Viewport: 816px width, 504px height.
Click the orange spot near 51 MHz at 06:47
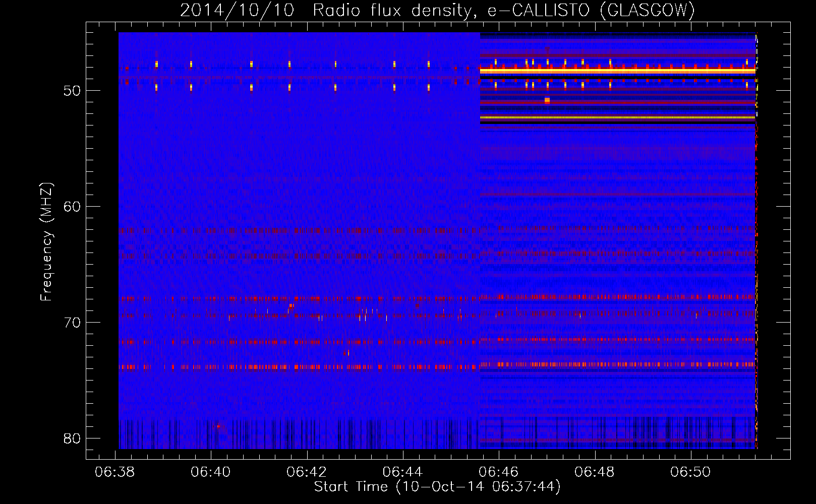click(x=547, y=101)
